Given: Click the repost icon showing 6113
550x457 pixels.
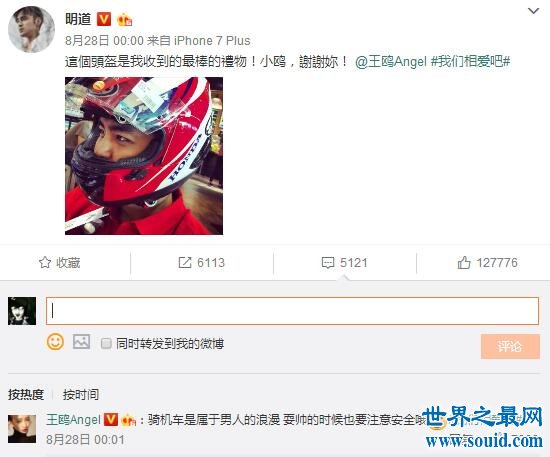Looking at the screenshot, I should pyautogui.click(x=185, y=262).
